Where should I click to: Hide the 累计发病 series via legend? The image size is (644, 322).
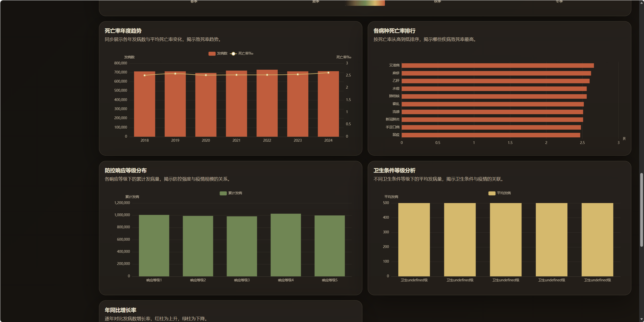[223, 193]
